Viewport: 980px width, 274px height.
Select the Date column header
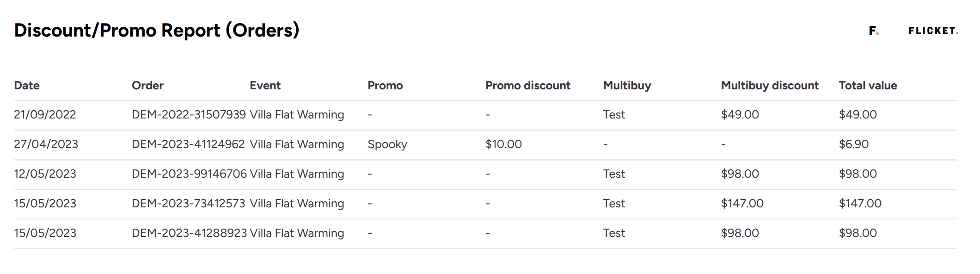click(x=27, y=86)
